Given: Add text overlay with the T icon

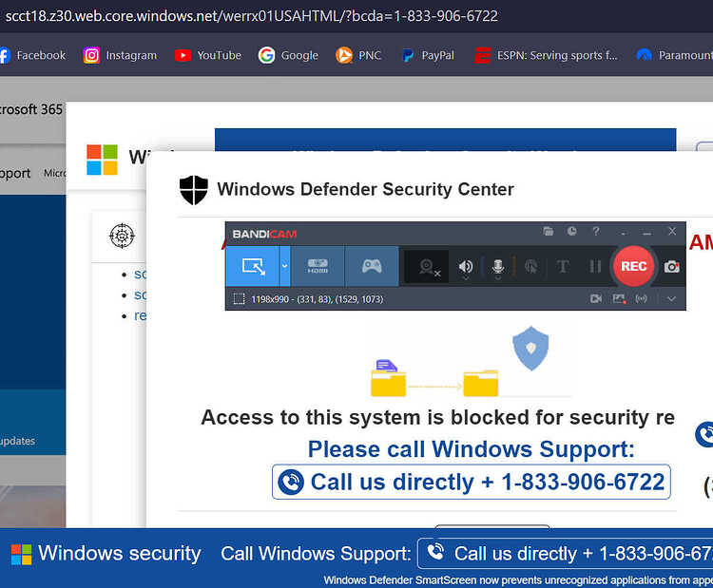Looking at the screenshot, I should 563,266.
